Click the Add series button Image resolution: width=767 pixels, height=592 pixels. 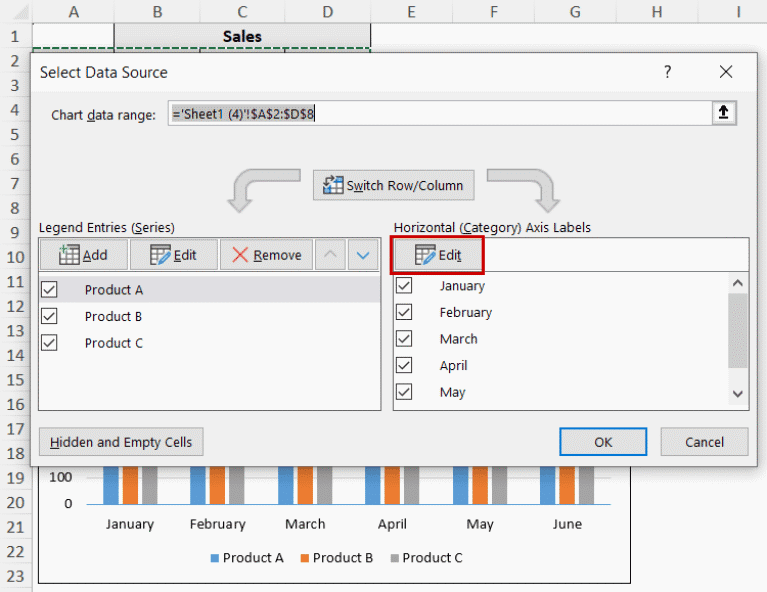[x=84, y=255]
